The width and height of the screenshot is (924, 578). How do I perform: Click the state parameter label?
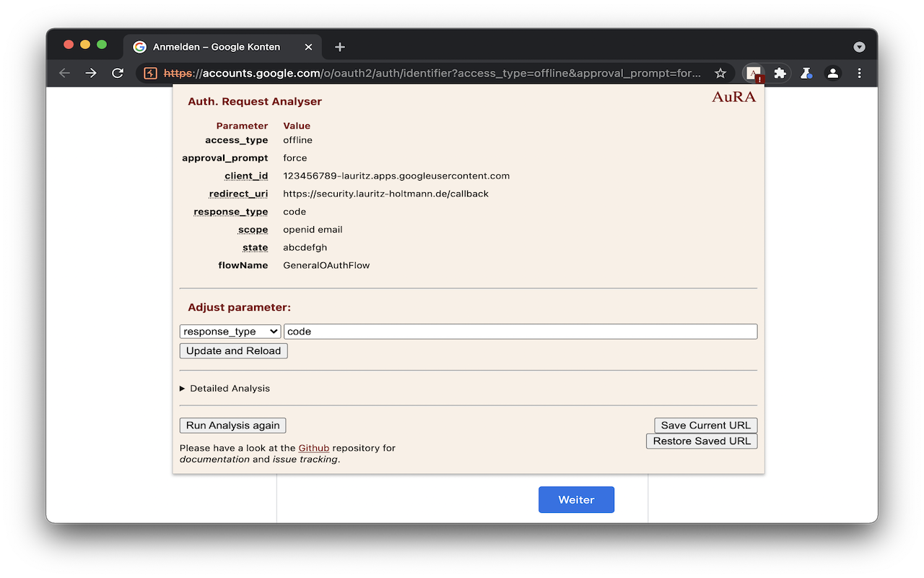(x=256, y=248)
